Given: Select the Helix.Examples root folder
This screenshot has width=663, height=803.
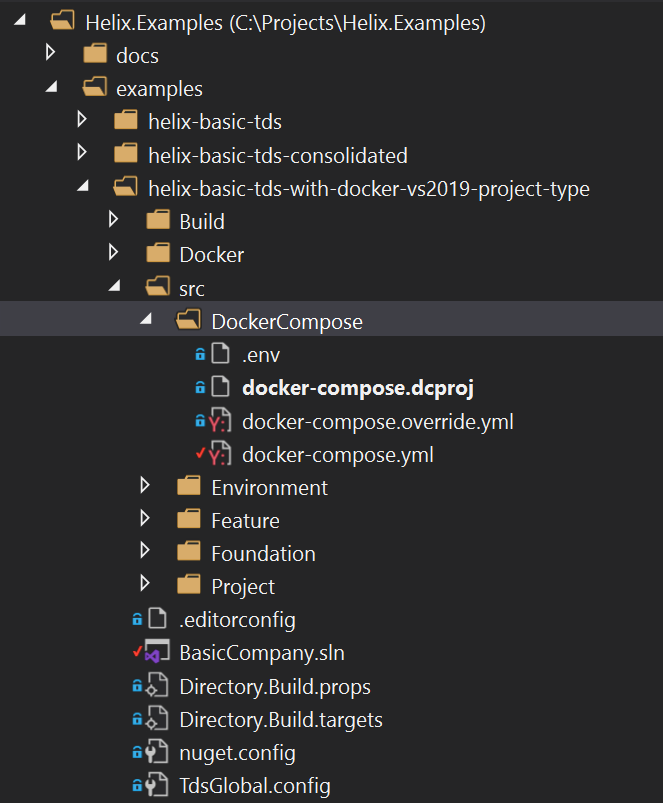Looking at the screenshot, I should coord(286,22).
